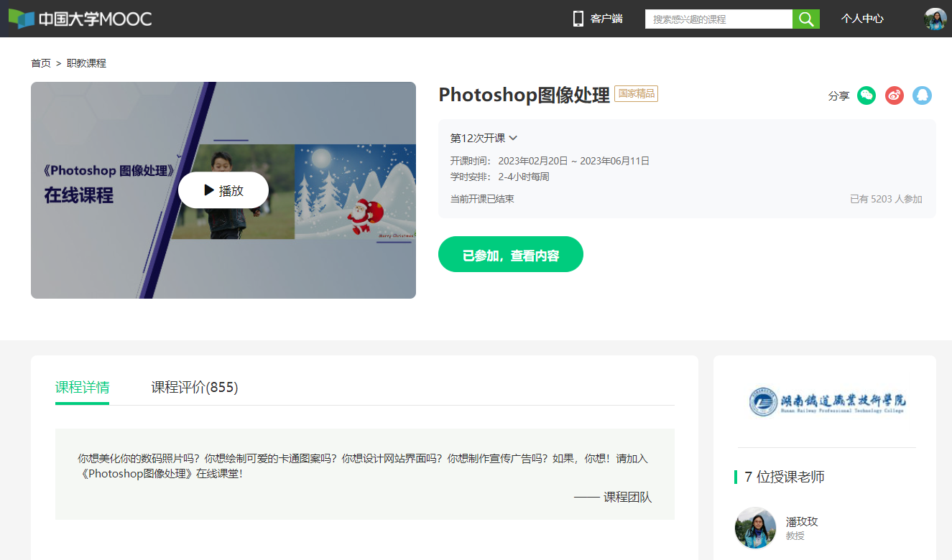This screenshot has width=952, height=560.
Task: Click the Hunan Railway college logo
Action: (827, 401)
